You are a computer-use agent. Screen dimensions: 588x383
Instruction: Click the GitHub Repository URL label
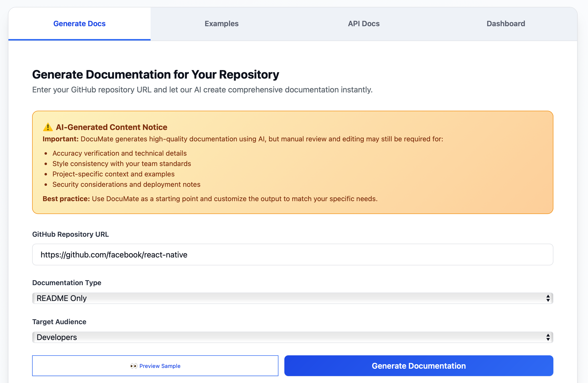point(70,234)
